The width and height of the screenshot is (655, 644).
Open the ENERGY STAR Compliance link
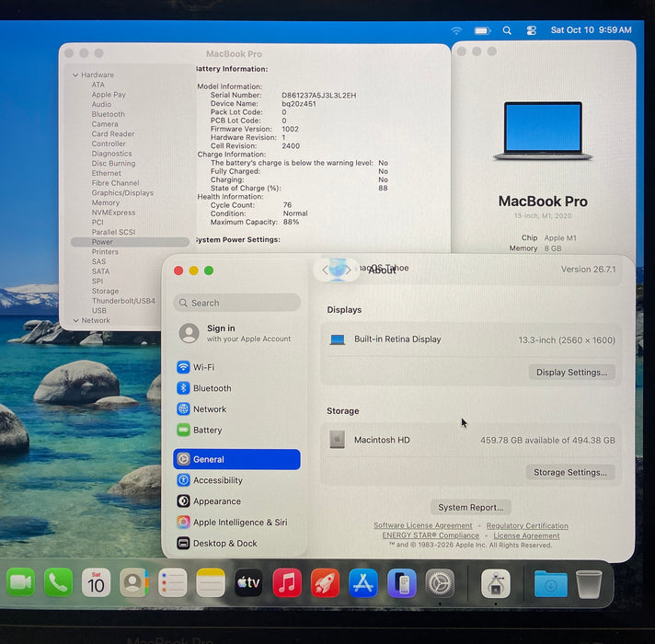[x=431, y=535]
